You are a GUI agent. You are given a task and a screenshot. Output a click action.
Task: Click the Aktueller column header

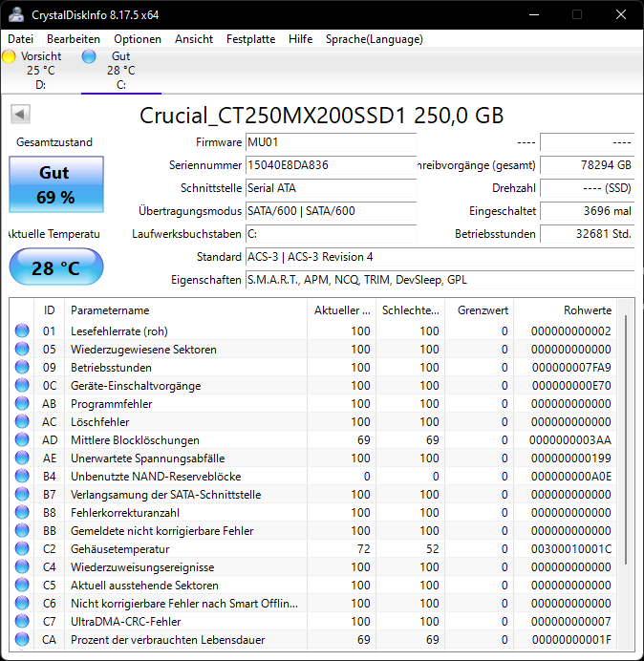coord(342,310)
